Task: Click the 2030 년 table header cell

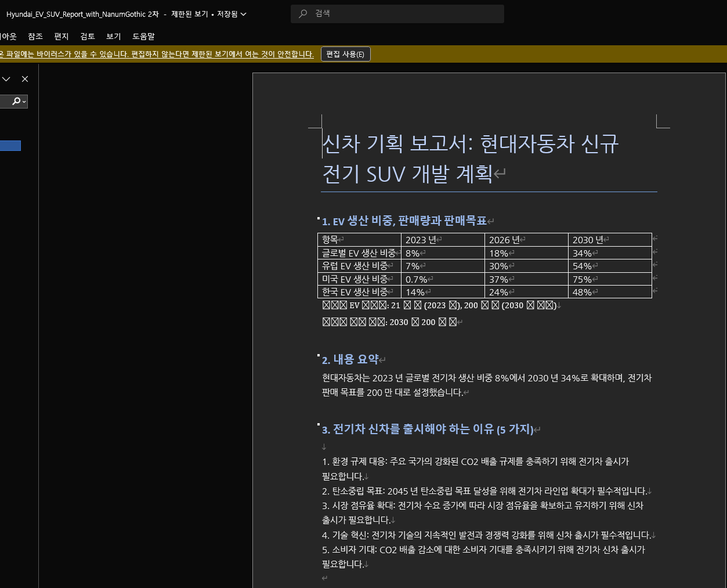Action: (610, 240)
